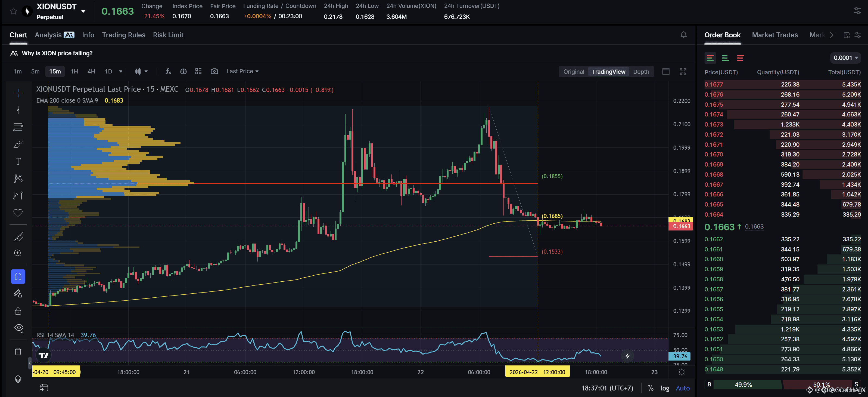
Task: Select the pattern drawing tool
Action: 18,179
